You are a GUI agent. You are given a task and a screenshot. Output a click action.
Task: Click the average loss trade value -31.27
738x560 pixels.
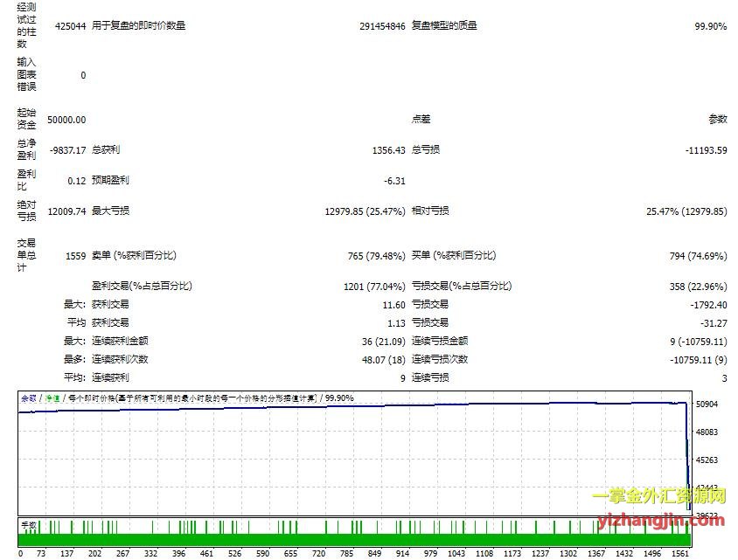click(714, 323)
